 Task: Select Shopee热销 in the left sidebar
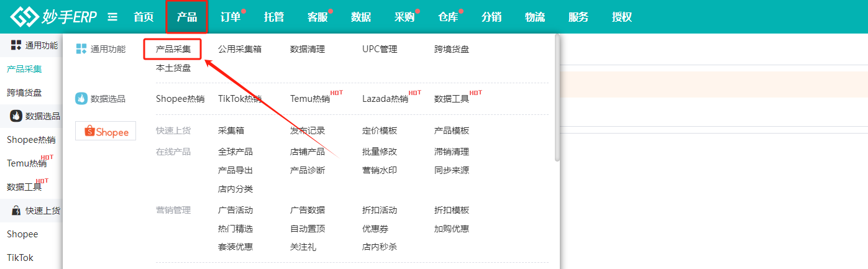31,140
